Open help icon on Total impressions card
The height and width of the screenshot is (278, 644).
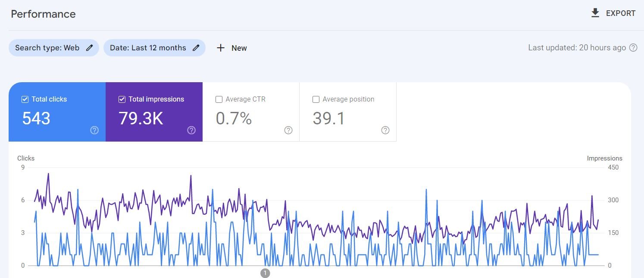pyautogui.click(x=191, y=130)
